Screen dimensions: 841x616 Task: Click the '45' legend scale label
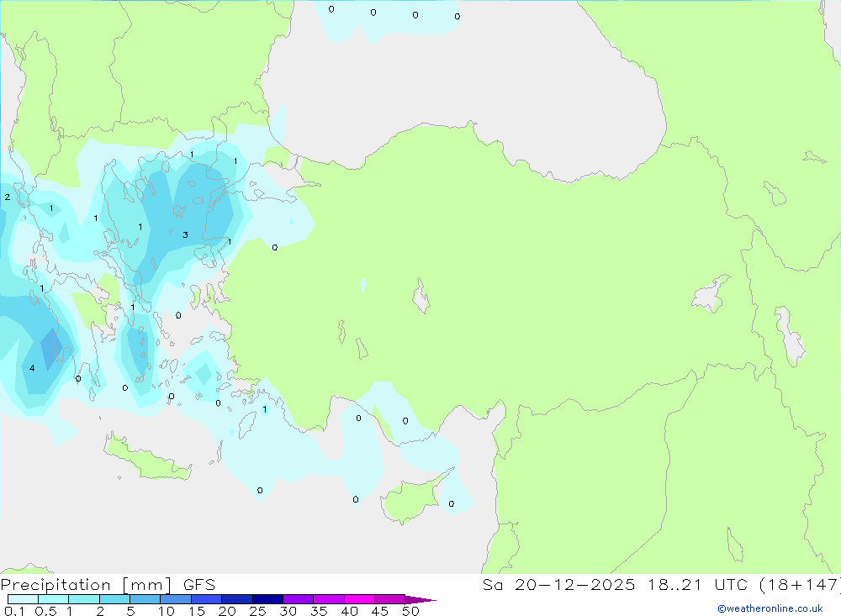pos(380,611)
